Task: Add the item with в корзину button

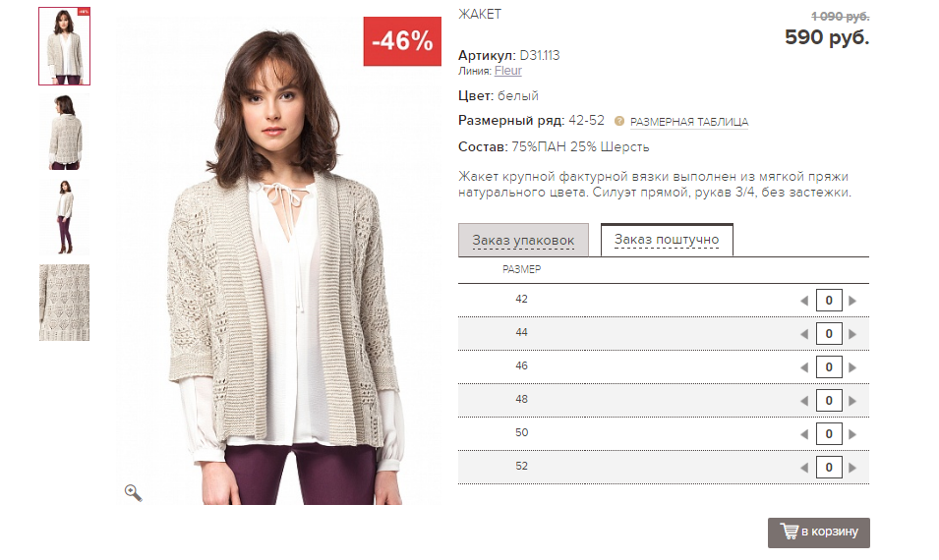Action: tap(819, 532)
